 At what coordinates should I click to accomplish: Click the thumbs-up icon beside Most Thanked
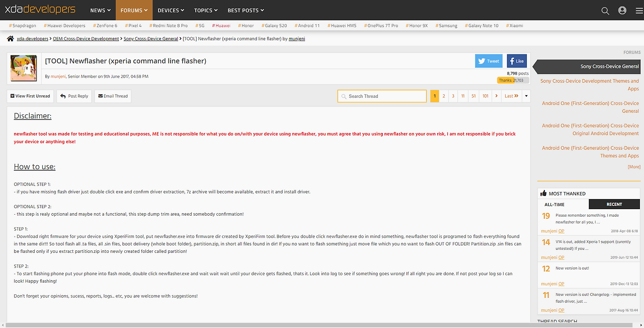point(543,193)
